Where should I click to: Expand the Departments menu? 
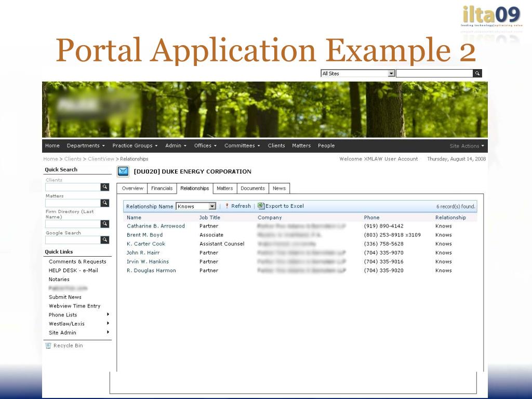click(86, 145)
